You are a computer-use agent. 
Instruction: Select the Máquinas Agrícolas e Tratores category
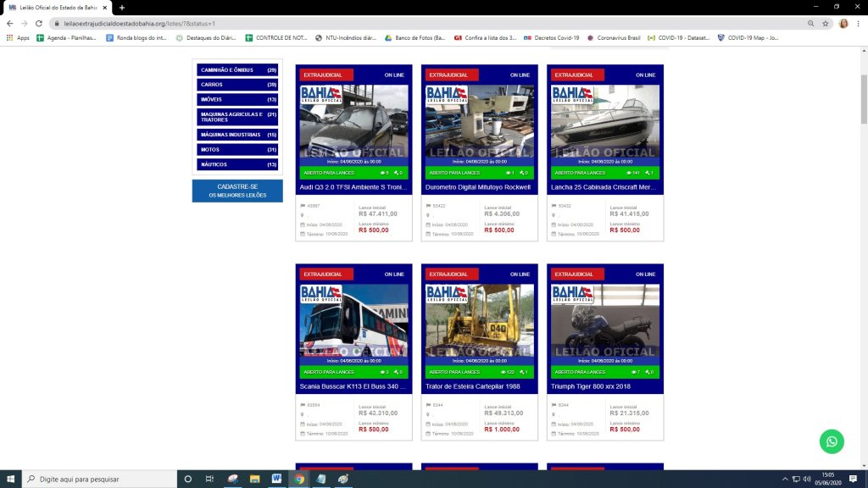237,117
